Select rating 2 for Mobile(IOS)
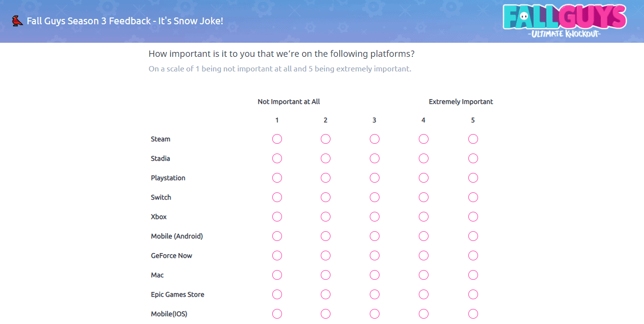This screenshot has height=324, width=644. click(x=326, y=314)
